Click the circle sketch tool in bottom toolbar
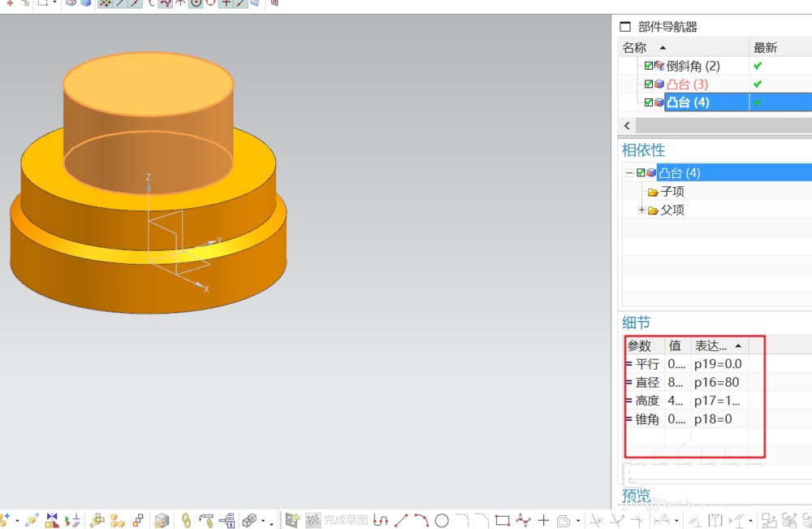 pos(442,520)
